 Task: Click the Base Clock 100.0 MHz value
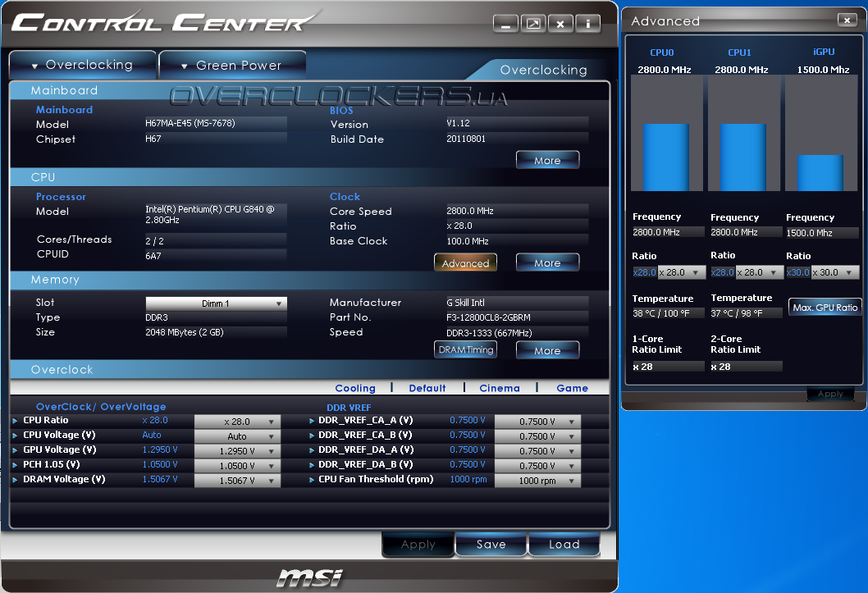point(468,241)
